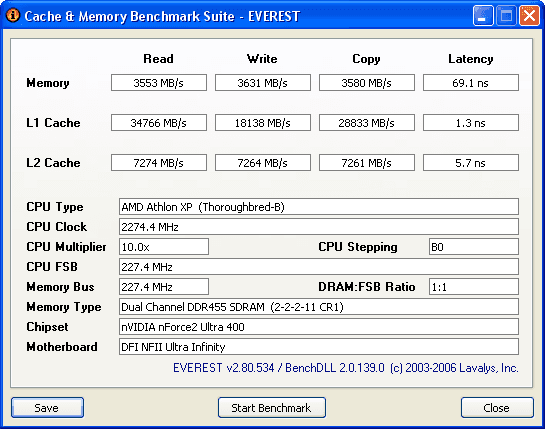Click the EVEREST version copyright text
545x429 pixels.
[x=346, y=368]
